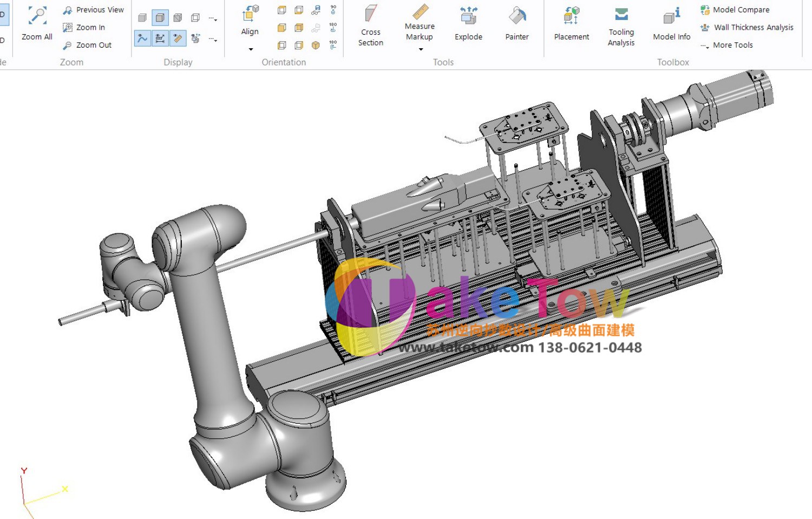Toggle measurement ruler visibility icon

(x=178, y=38)
